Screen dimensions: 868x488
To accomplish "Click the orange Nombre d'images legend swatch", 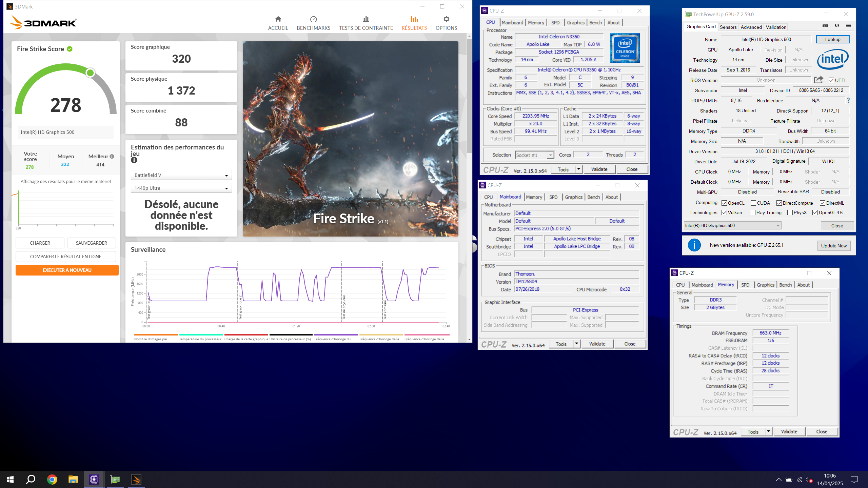I will click(156, 334).
